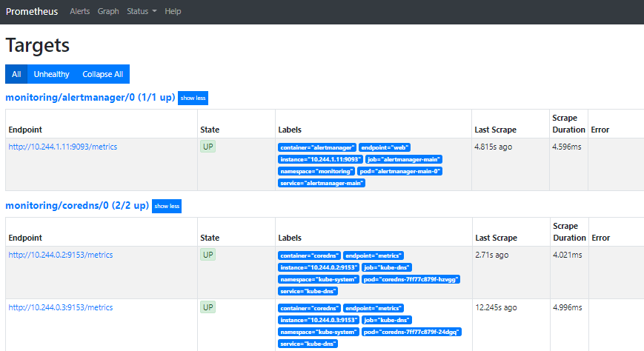644x351 pixels.
Task: Click the UP state badge for alertmanager
Action: 208,147
